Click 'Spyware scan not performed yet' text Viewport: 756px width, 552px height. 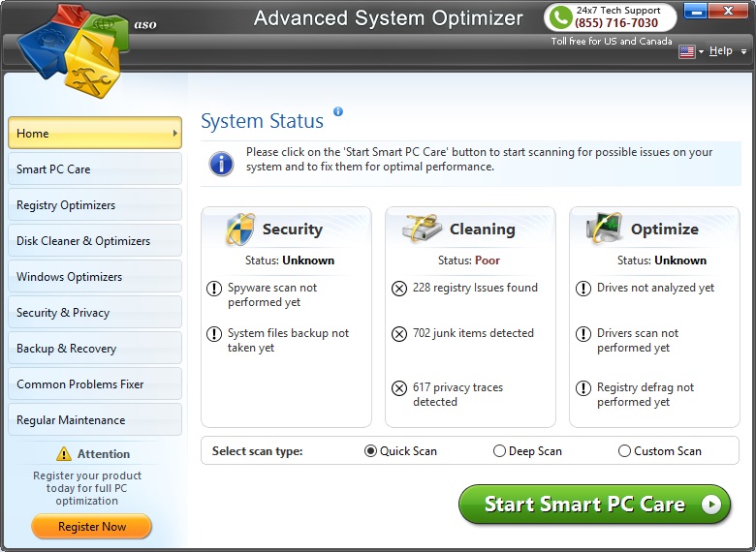[272, 294]
